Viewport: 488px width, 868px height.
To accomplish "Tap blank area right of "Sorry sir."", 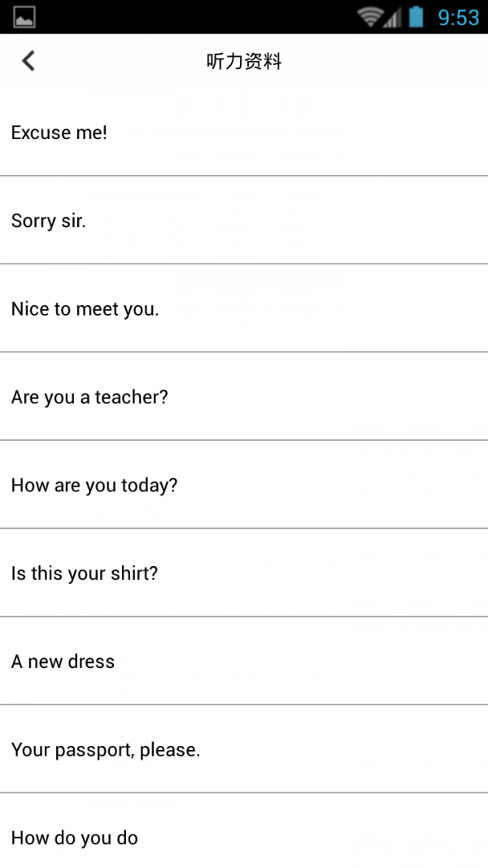I will point(325,220).
